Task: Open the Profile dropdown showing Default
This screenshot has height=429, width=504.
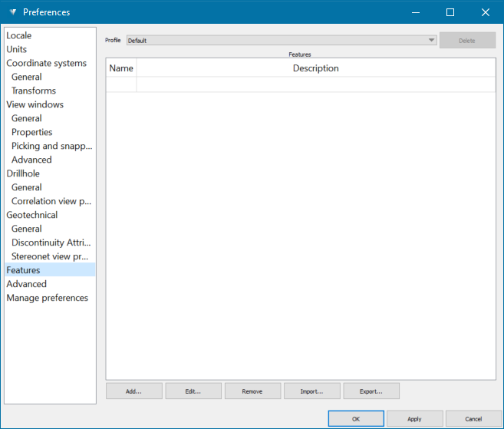Action: coord(282,41)
